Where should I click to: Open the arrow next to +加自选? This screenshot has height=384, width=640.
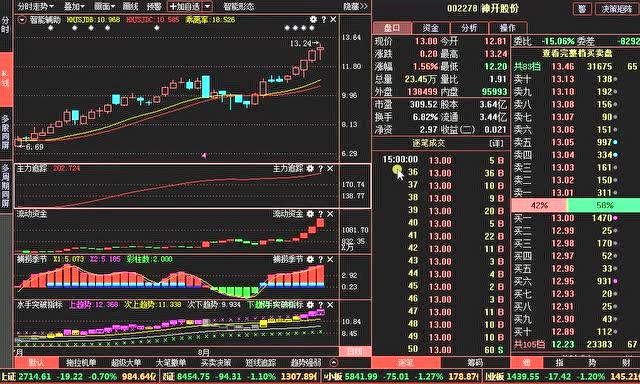click(x=207, y=7)
